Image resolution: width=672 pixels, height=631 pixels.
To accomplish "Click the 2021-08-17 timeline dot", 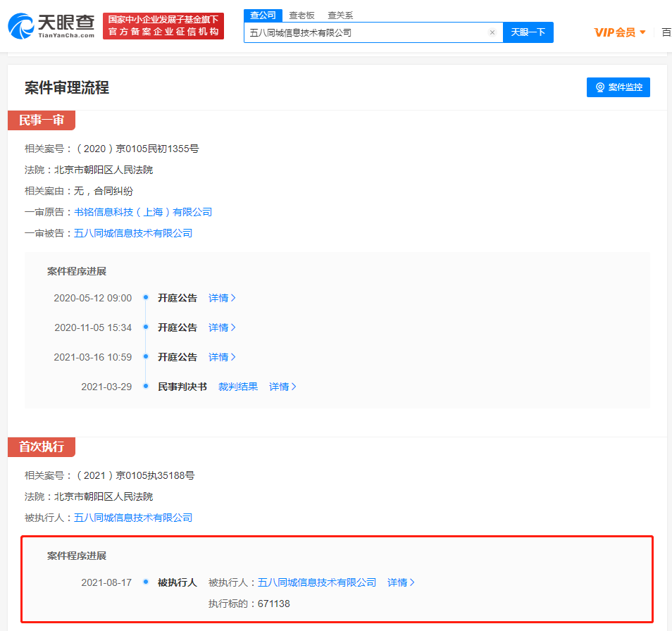I will [x=146, y=582].
